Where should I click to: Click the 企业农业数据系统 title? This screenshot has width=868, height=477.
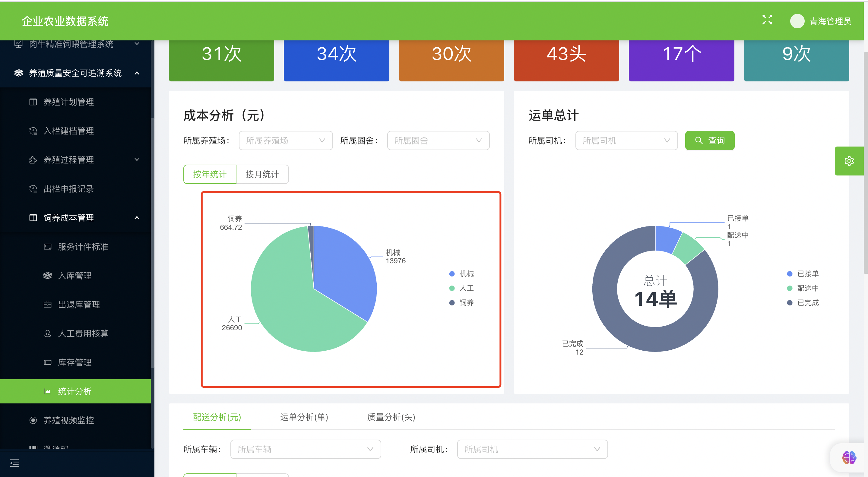click(65, 21)
